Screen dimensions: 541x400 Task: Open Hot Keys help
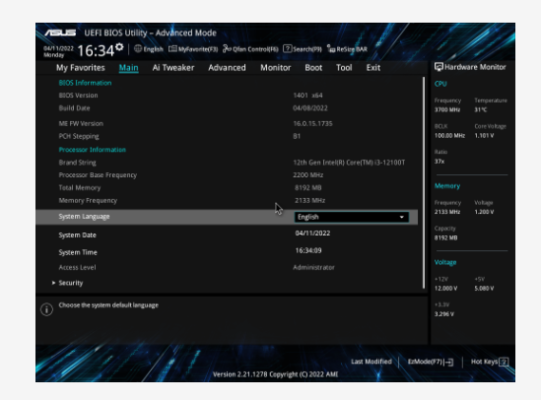[x=490, y=362]
